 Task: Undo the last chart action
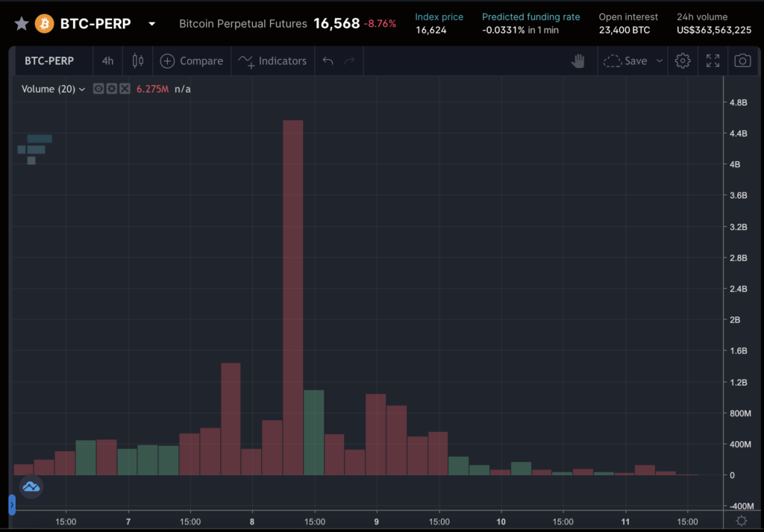(328, 61)
